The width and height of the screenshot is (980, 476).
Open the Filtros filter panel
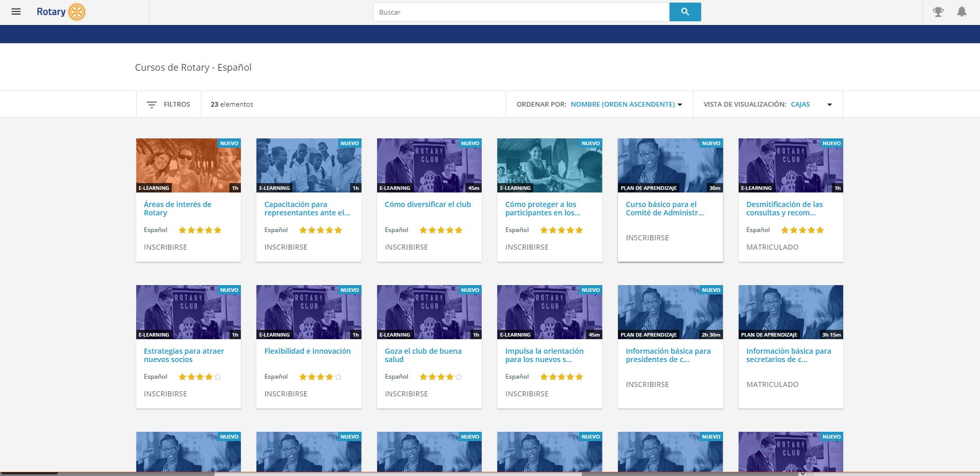point(169,105)
